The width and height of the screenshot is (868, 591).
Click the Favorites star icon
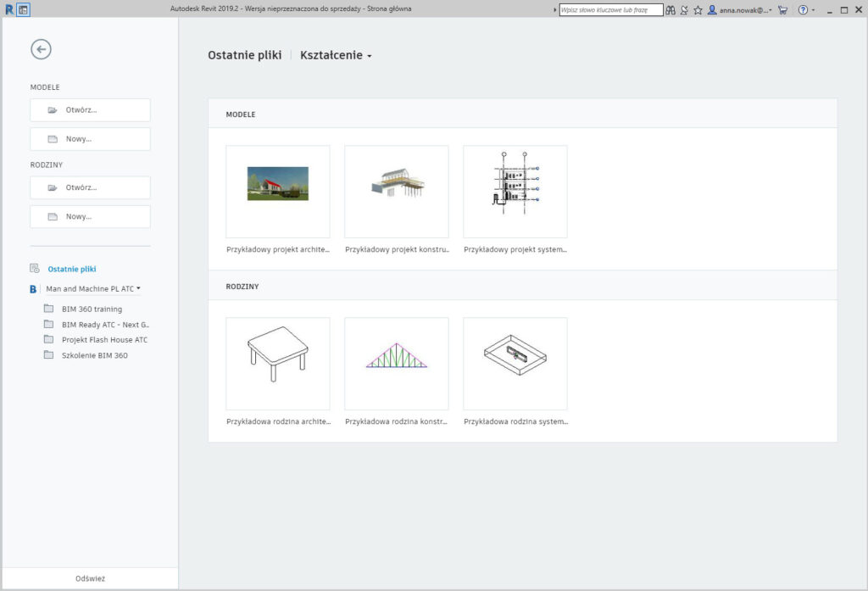(x=698, y=10)
